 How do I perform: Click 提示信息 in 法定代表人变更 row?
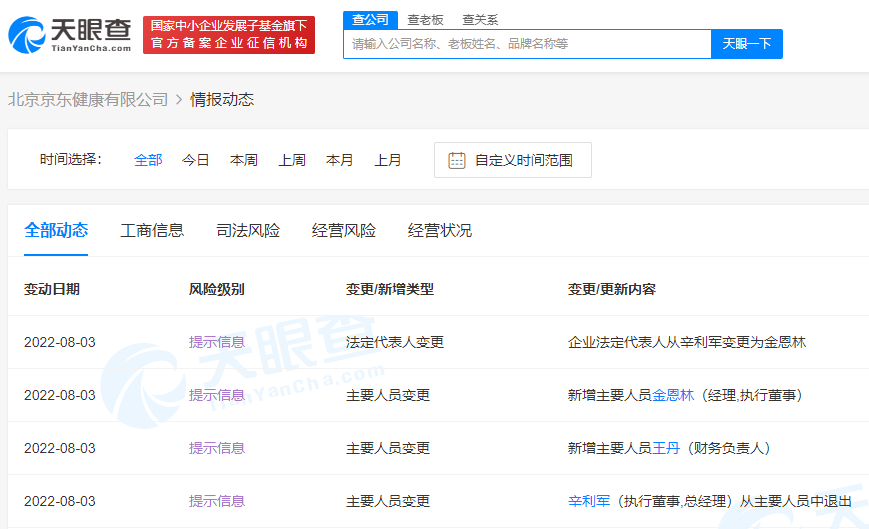coord(217,342)
